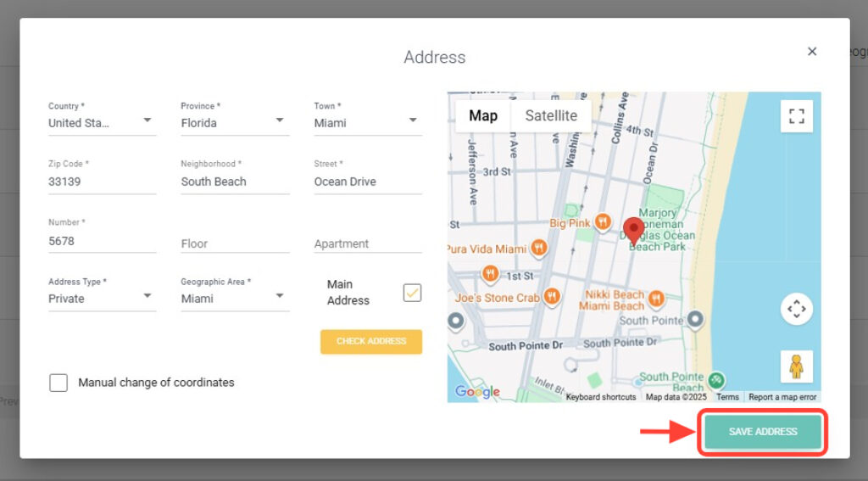The width and height of the screenshot is (868, 481).
Task: Uncheck the Main Address checkbox
Action: pyautogui.click(x=412, y=293)
